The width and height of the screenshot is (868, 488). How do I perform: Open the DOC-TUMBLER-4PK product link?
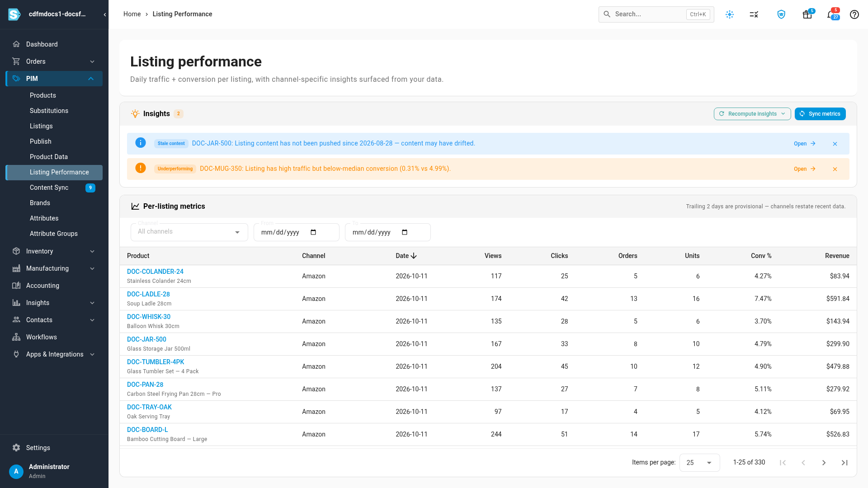[156, 362]
